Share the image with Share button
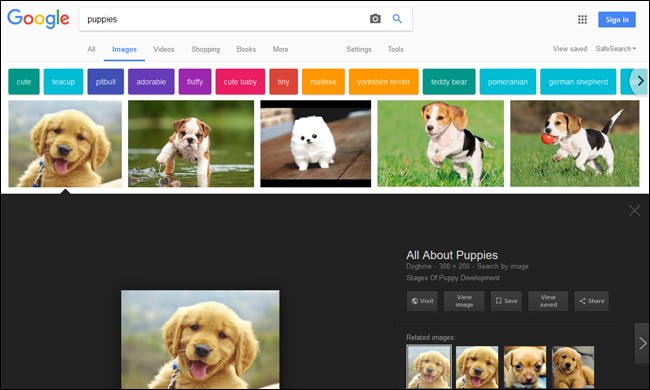Screen dimensions: 650x390 pos(592,301)
